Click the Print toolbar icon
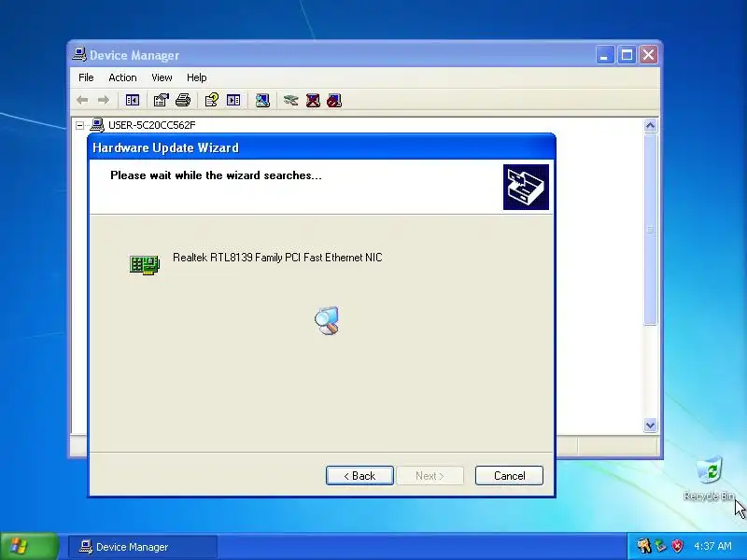Screen dimensions: 747x560 tap(183, 100)
